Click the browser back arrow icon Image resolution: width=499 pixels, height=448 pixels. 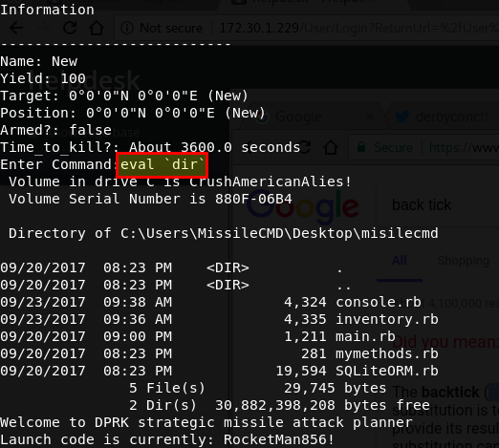(16, 29)
